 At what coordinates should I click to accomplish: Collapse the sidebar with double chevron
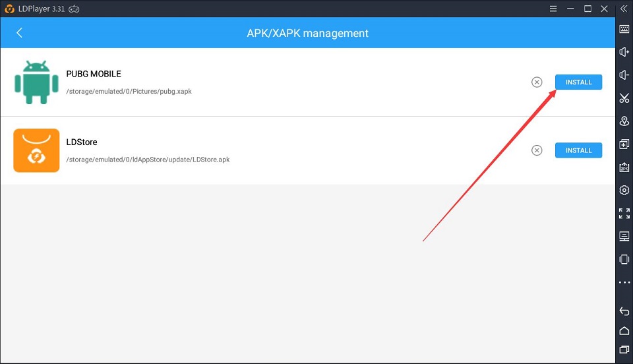624,9
